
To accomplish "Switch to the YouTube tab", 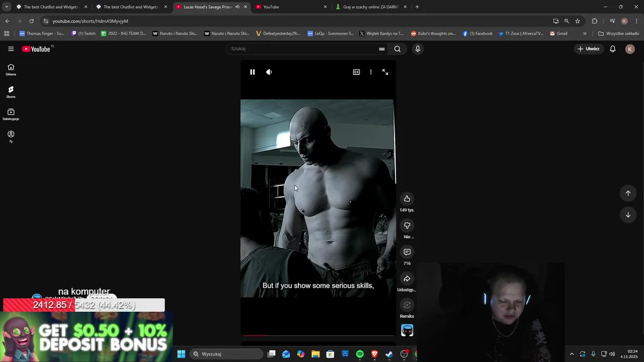I will (291, 7).
